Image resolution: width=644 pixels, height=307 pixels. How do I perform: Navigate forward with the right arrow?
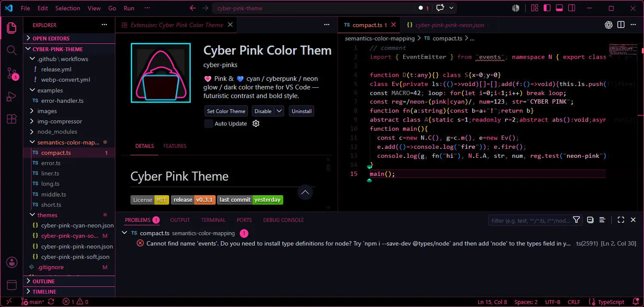pos(205,8)
